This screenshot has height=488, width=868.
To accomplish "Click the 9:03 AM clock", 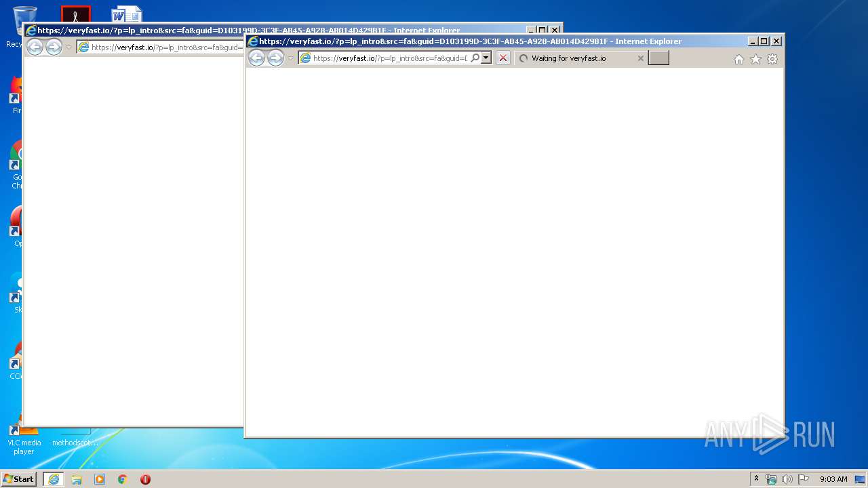I will (x=833, y=479).
